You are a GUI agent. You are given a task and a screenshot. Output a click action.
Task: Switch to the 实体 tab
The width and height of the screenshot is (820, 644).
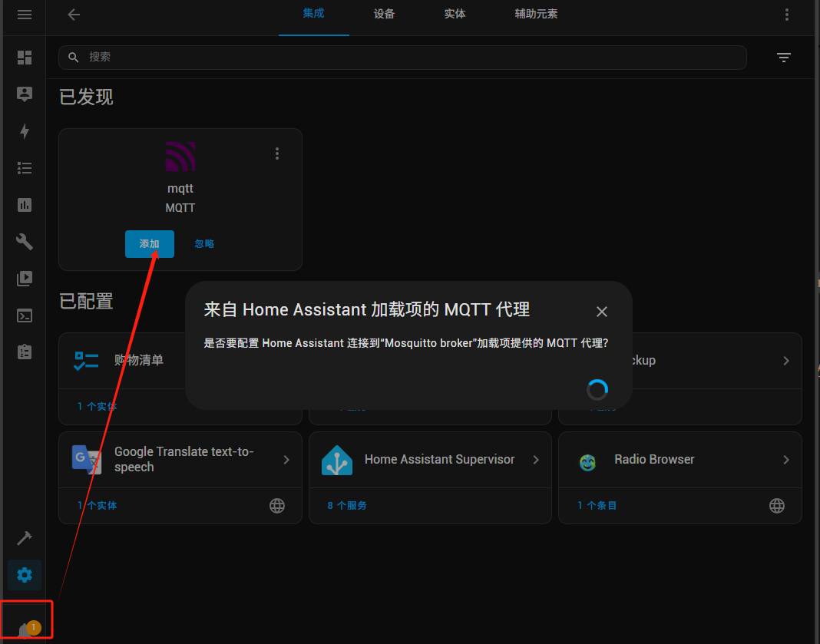[x=455, y=15]
